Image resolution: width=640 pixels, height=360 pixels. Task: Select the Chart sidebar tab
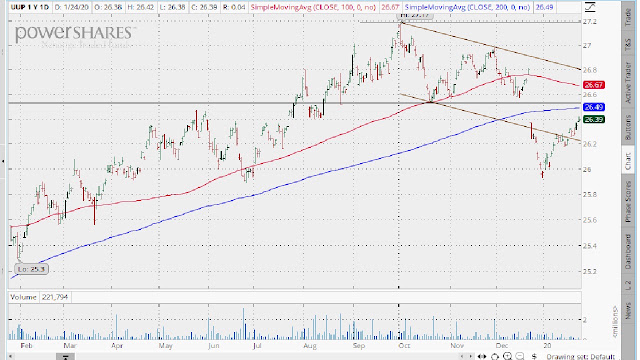(x=629, y=160)
